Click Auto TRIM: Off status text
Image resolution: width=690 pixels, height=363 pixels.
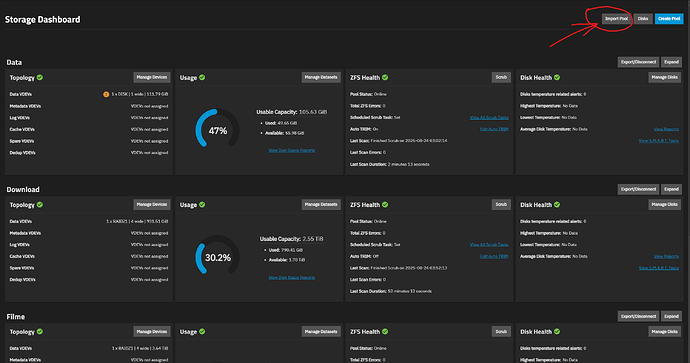coord(364,256)
